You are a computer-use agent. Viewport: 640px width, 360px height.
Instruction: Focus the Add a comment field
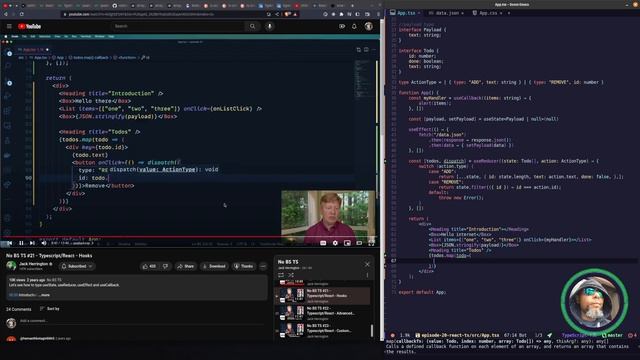142,321
